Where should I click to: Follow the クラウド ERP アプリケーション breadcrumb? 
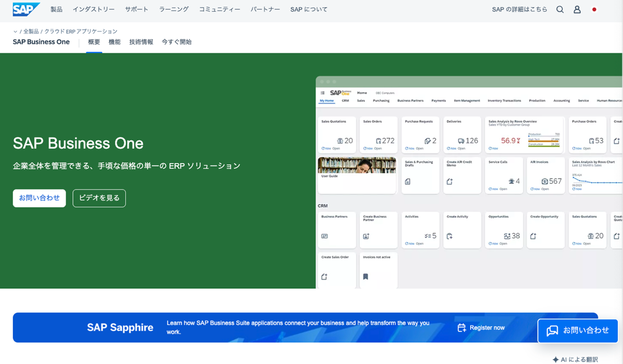click(x=81, y=32)
